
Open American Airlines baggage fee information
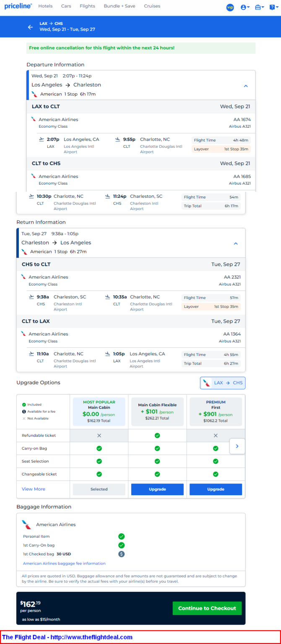pyautogui.click(x=64, y=563)
